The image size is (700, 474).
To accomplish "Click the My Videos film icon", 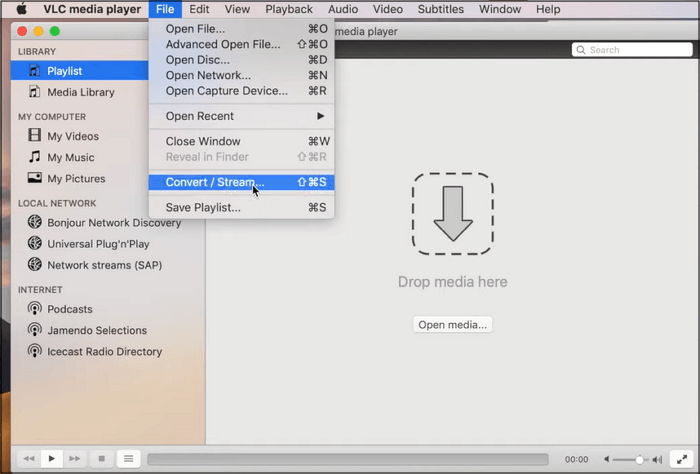I will click(x=35, y=136).
